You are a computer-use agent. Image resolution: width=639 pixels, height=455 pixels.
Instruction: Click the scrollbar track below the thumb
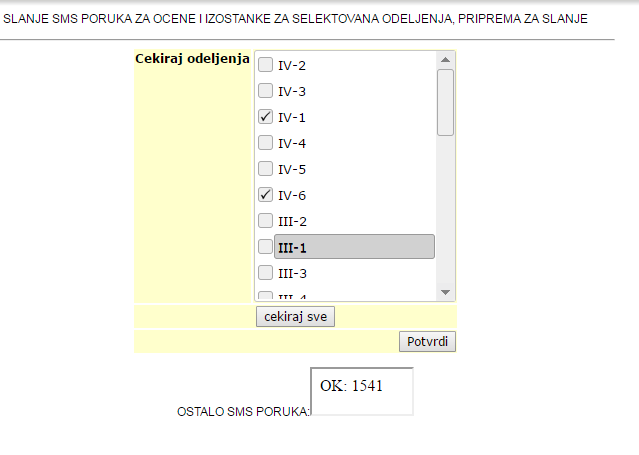pos(446,210)
